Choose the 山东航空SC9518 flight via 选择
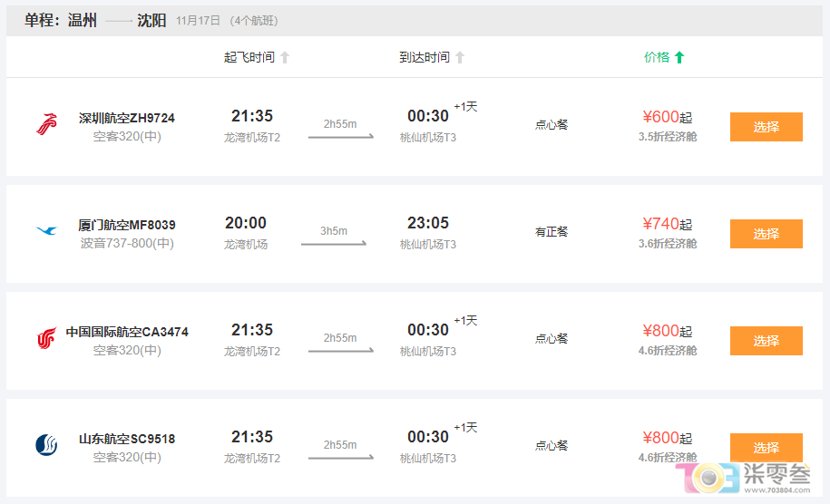830x504 pixels. [x=766, y=446]
